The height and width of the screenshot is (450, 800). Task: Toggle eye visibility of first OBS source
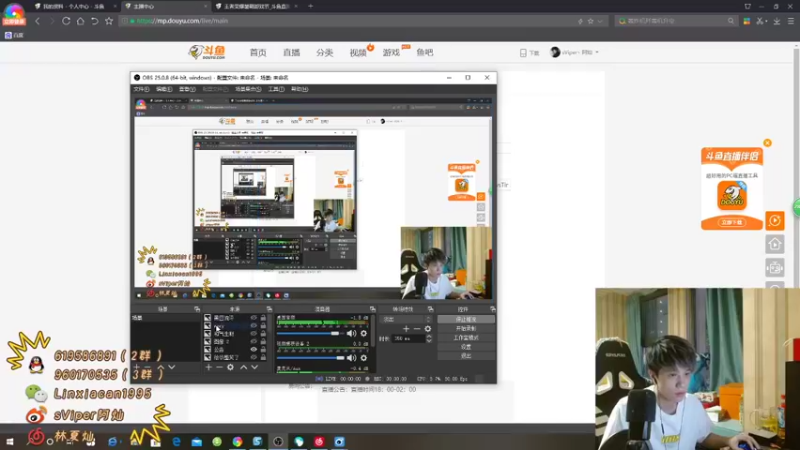point(254,318)
